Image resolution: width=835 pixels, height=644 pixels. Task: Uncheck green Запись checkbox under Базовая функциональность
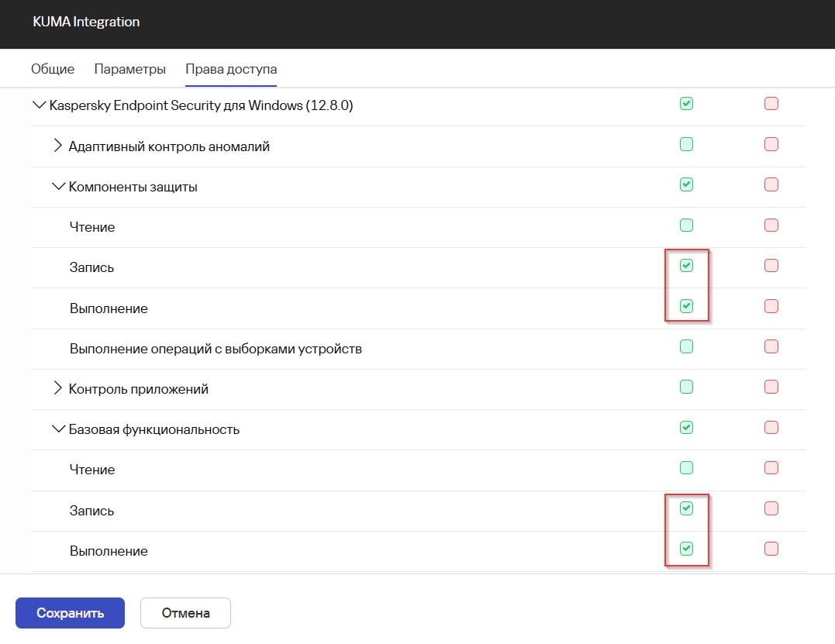coord(686,508)
